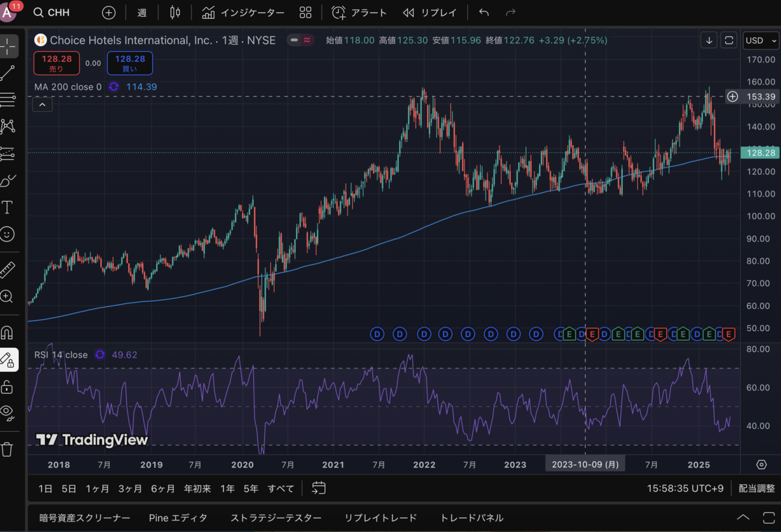Click the square frame icon beside USD
Viewport: 781px width, 532px height.
pos(730,40)
